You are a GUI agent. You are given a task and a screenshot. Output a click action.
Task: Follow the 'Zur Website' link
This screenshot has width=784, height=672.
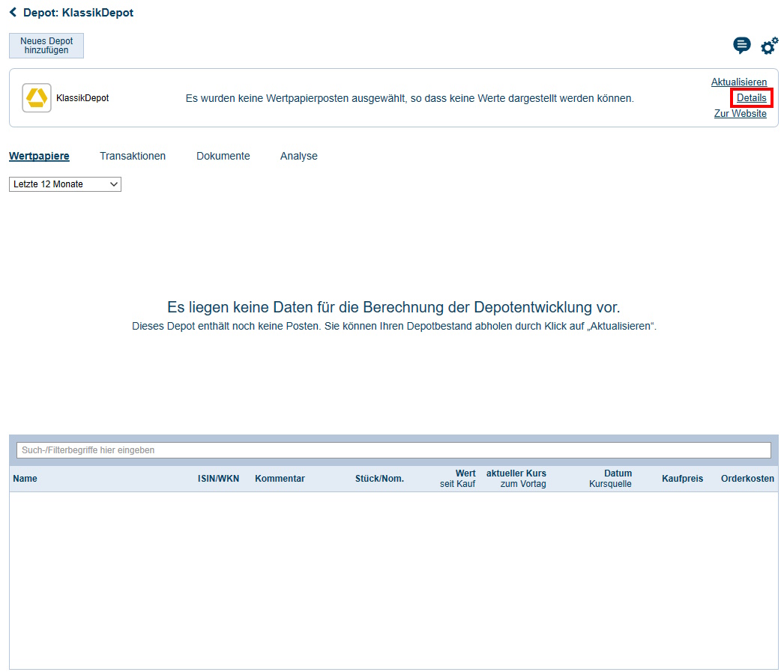(x=741, y=113)
